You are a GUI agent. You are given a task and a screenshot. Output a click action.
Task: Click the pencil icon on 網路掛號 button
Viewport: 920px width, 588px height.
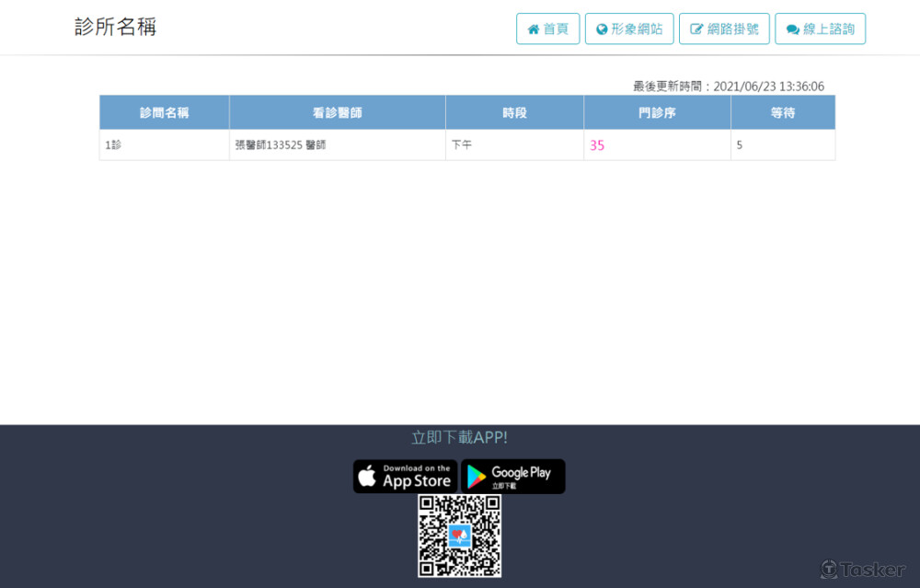pos(697,29)
